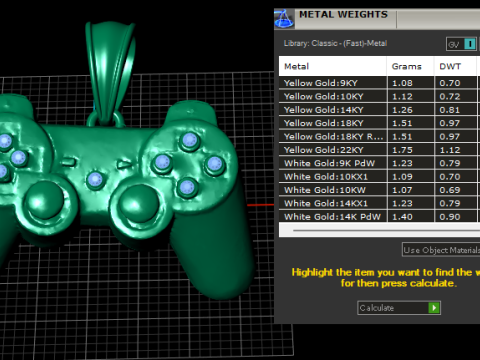Click the Library: Classic - (Fast)-Metal label
Image resolution: width=480 pixels, height=360 pixels.
click(x=335, y=43)
